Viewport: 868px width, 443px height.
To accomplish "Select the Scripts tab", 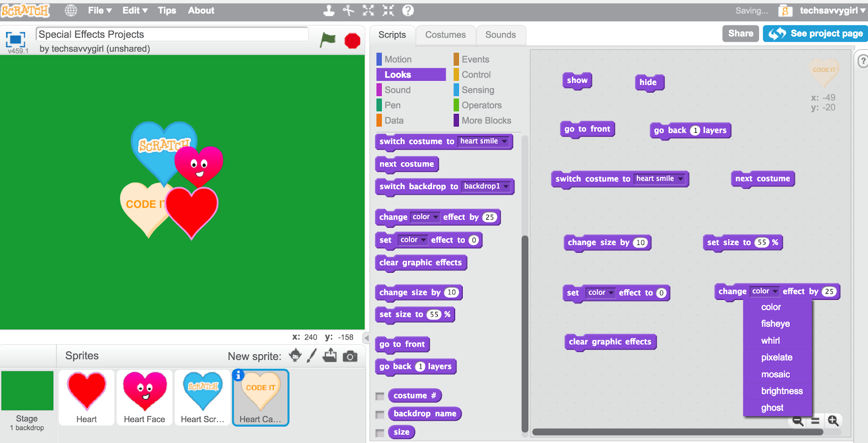I will pyautogui.click(x=392, y=35).
